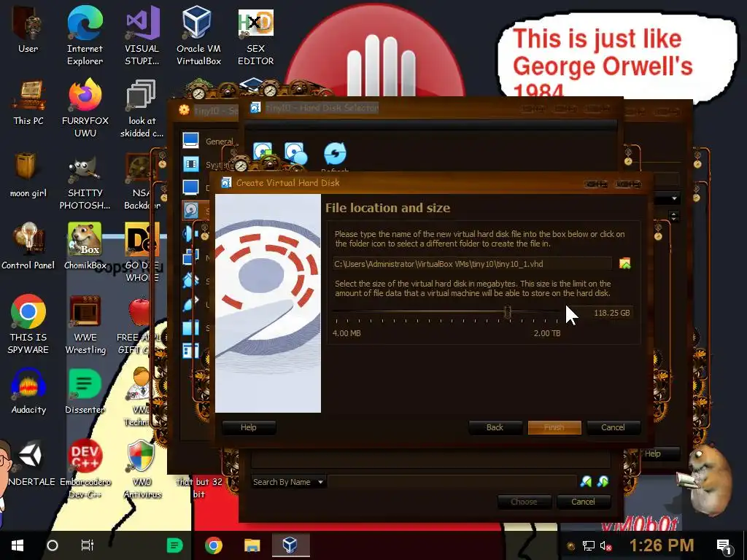
Task: Click Choose button in Hard Disk Selector
Action: pos(524,502)
